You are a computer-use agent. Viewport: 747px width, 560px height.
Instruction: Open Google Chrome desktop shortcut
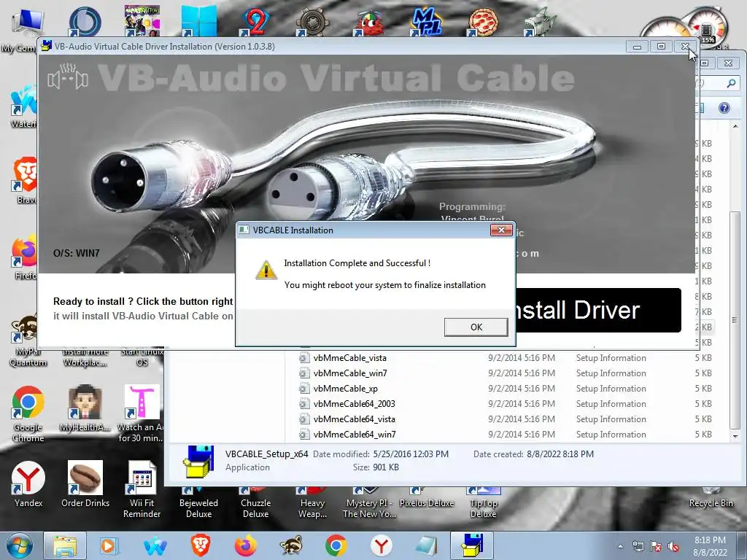point(28,414)
